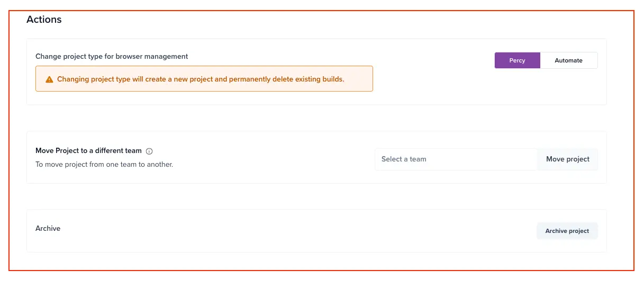This screenshot has height=288, width=644.
Task: Click the Archive project button
Action: point(567,231)
